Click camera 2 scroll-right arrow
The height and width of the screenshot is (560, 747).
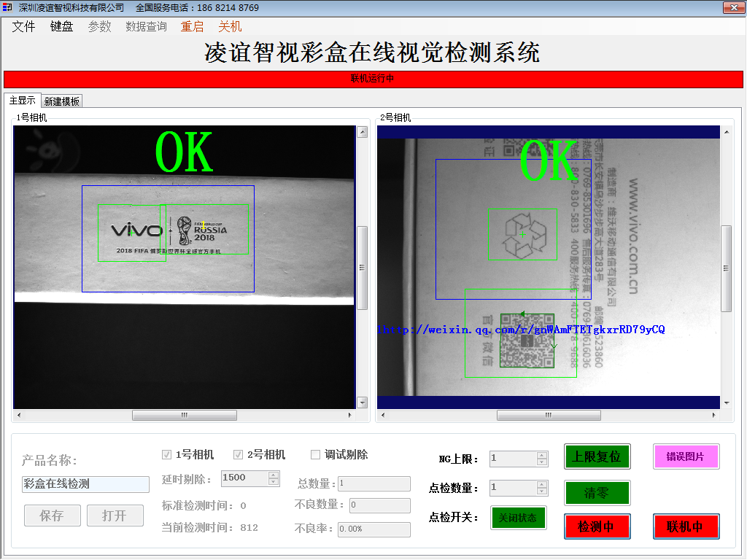[714, 415]
